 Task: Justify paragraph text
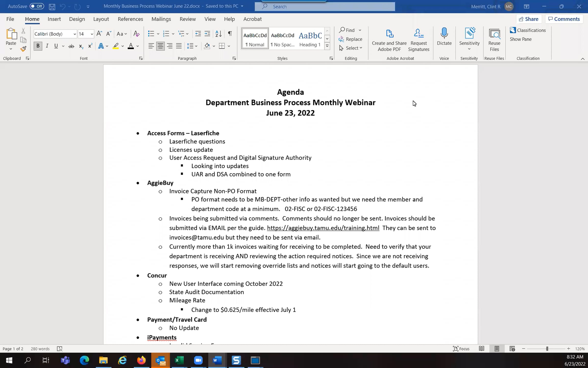click(x=179, y=46)
